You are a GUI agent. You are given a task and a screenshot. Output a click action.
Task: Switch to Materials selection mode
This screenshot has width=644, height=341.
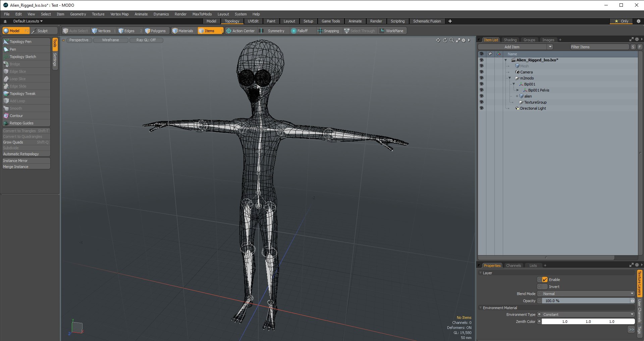coord(183,31)
